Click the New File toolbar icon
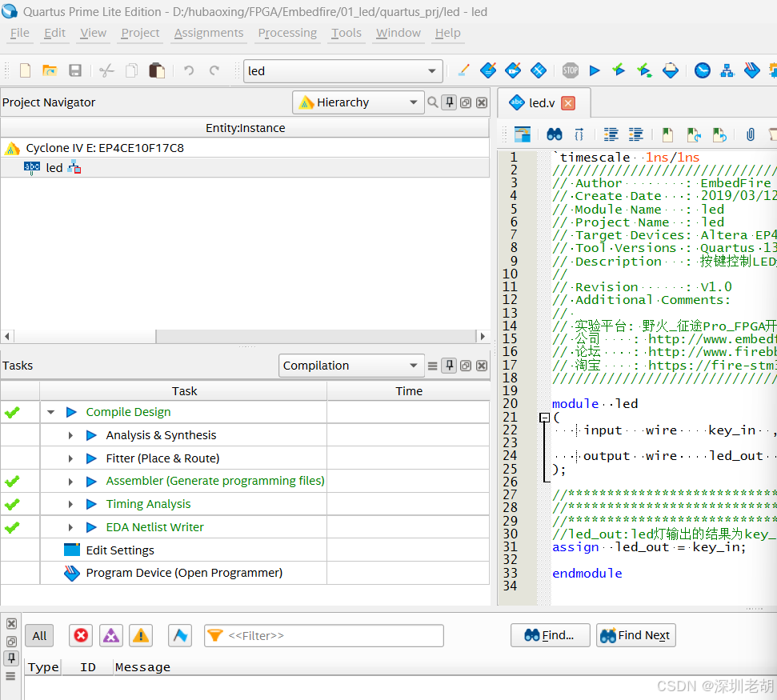This screenshot has height=700, width=777. (x=25, y=70)
